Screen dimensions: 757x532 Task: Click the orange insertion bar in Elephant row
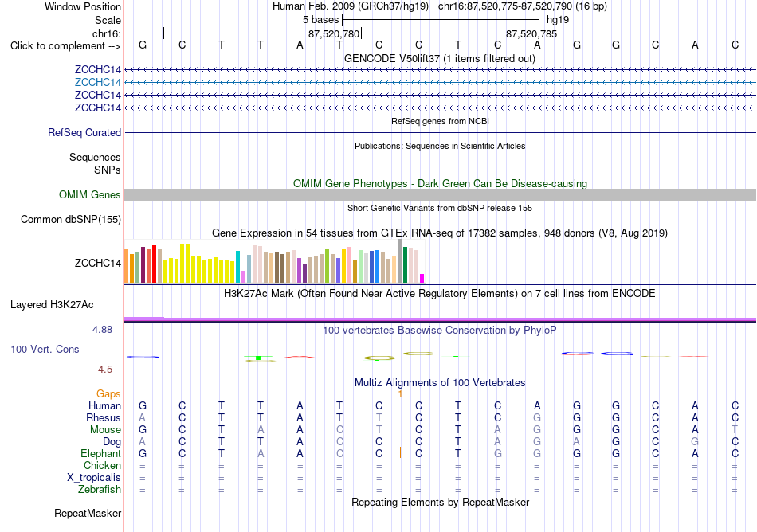pyautogui.click(x=400, y=452)
